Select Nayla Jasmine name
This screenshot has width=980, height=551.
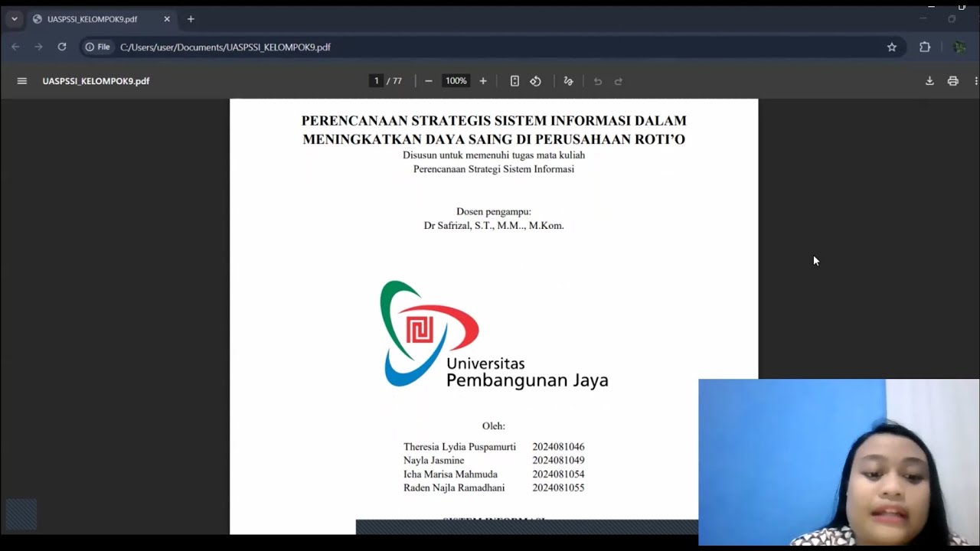click(x=433, y=461)
